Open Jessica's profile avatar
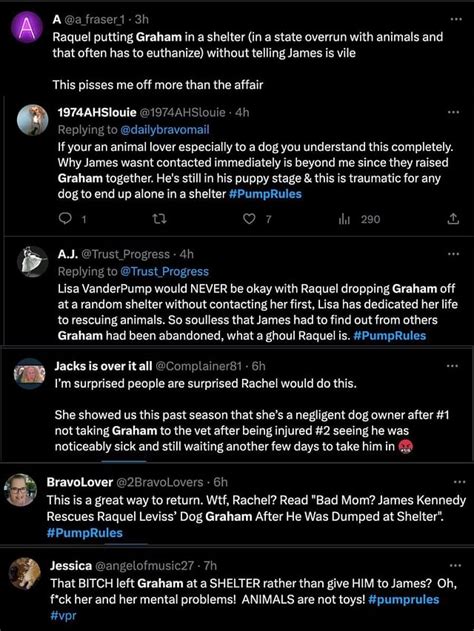The image size is (474, 631). (25, 573)
